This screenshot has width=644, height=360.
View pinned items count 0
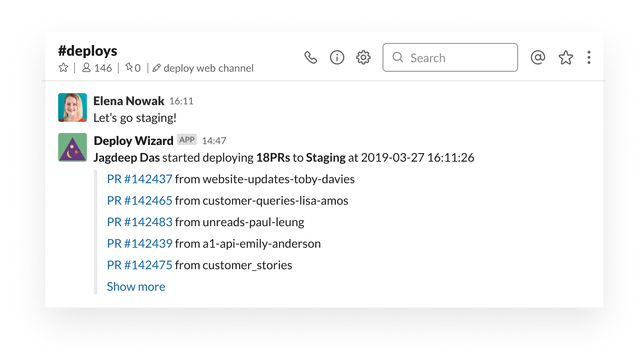click(x=133, y=68)
